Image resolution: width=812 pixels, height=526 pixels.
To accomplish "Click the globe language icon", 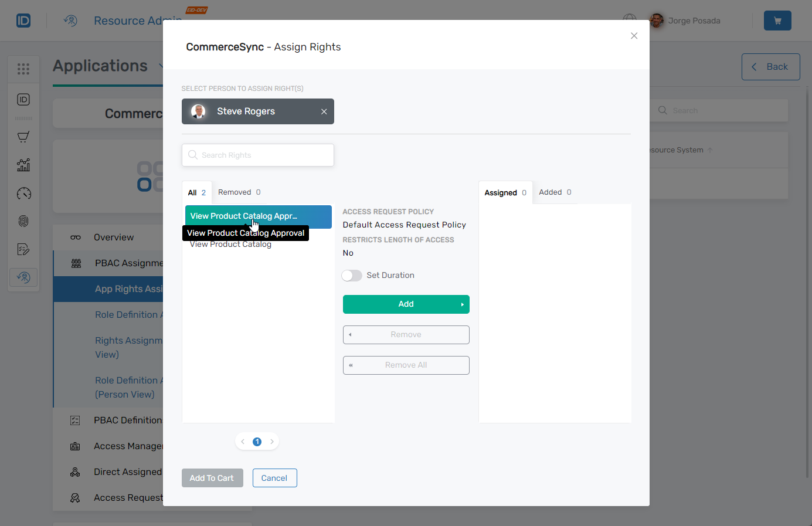I will tap(630, 19).
